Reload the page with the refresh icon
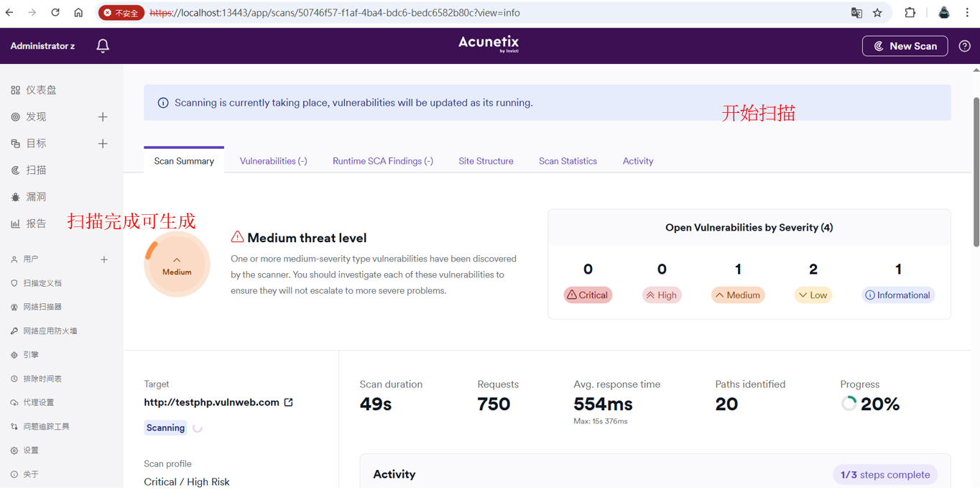Viewport: 980px width, 503px height. 55,12
